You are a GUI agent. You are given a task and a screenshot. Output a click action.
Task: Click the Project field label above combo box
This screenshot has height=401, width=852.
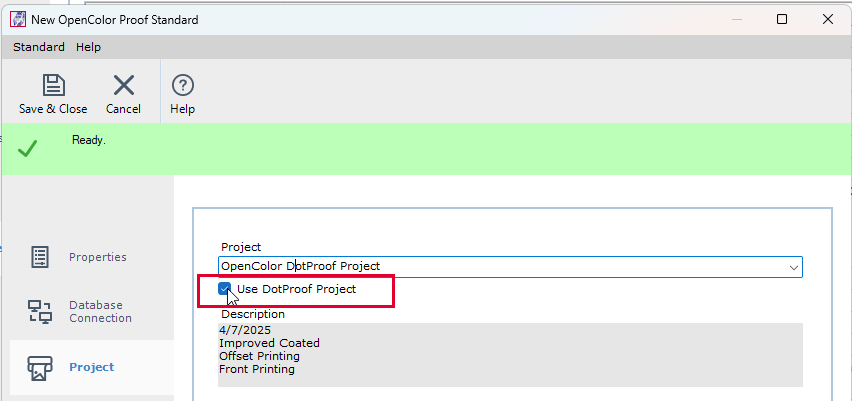point(241,247)
